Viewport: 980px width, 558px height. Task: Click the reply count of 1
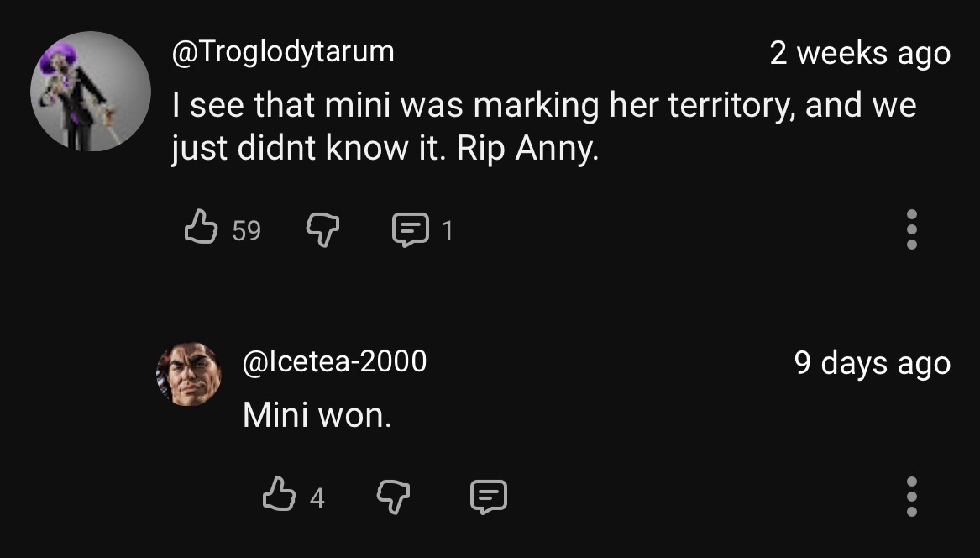pos(447,230)
